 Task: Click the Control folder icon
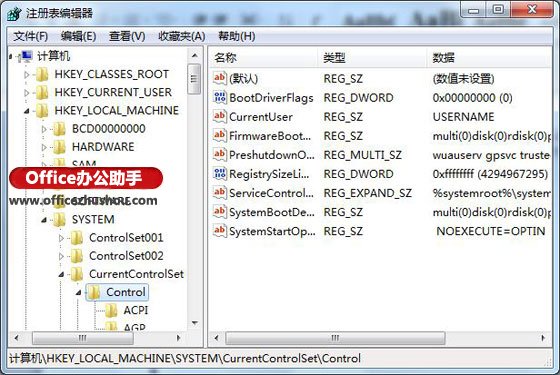[94, 292]
